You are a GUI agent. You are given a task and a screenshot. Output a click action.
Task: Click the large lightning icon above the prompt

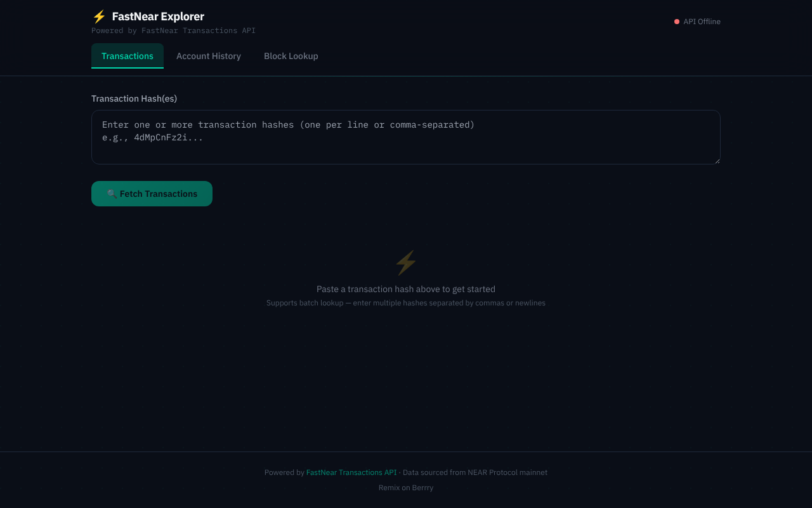pos(405,262)
